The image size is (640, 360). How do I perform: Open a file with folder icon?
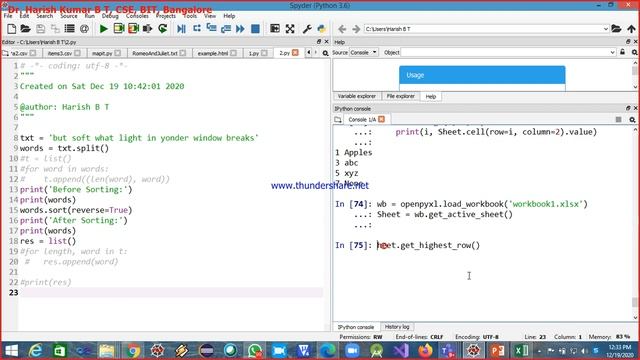tap(26, 29)
